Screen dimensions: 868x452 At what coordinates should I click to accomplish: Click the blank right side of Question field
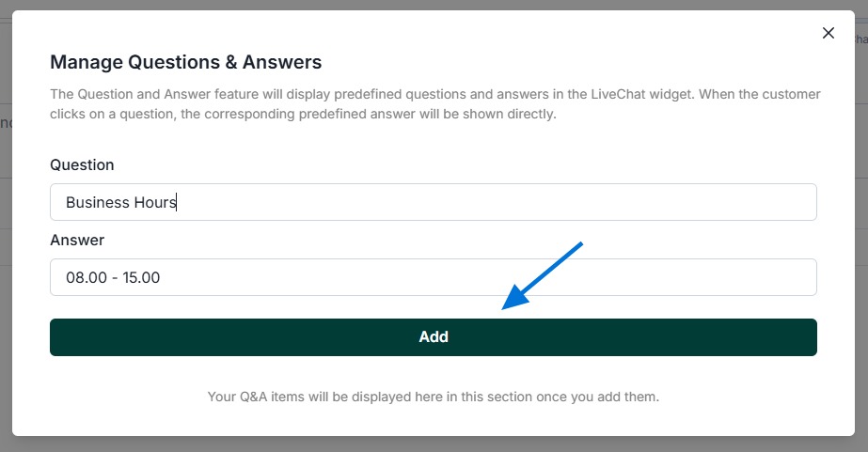(x=658, y=202)
